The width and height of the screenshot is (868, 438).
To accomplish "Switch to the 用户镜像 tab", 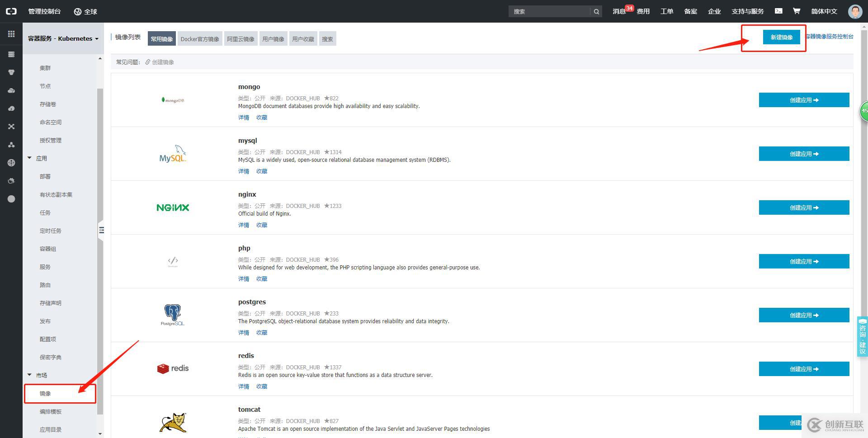I will 273,39.
